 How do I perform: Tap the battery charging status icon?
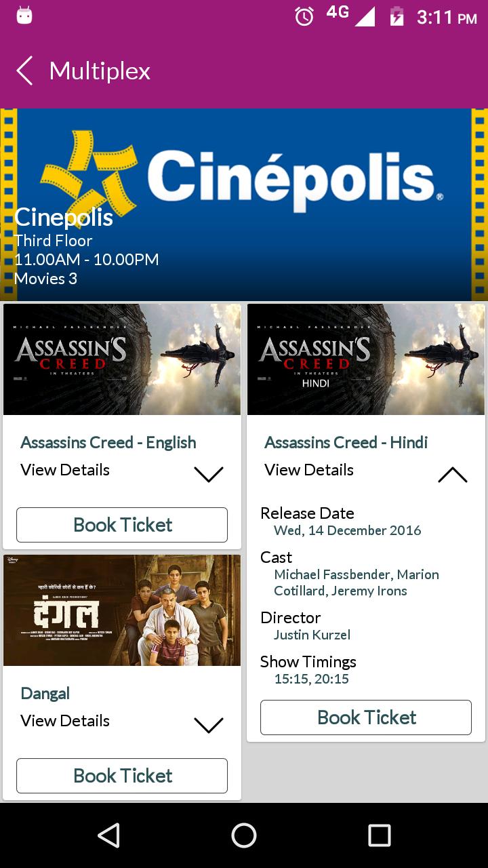[396, 16]
